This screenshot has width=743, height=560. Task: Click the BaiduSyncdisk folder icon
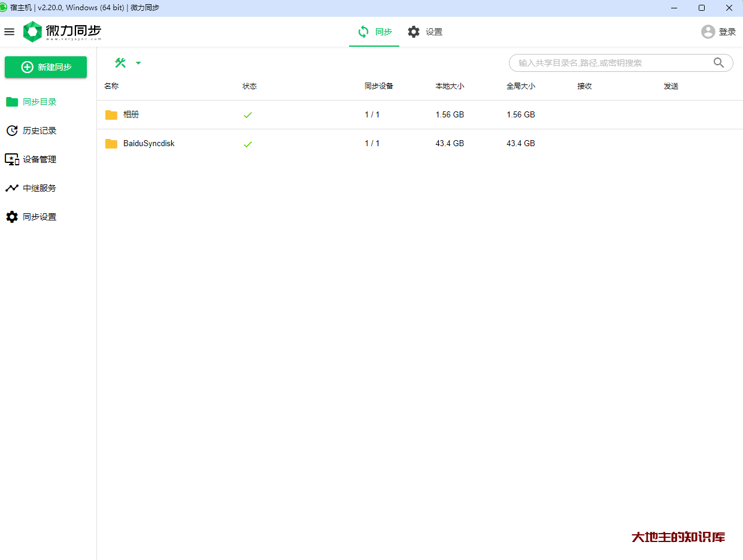coord(111,144)
